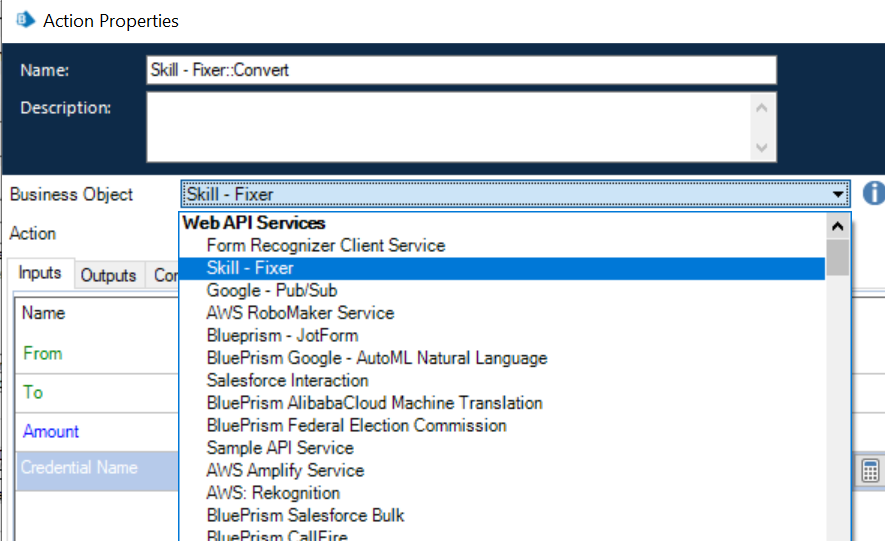Pick Blueprism - JotForm option
The height and width of the screenshot is (541, 885).
(502, 336)
